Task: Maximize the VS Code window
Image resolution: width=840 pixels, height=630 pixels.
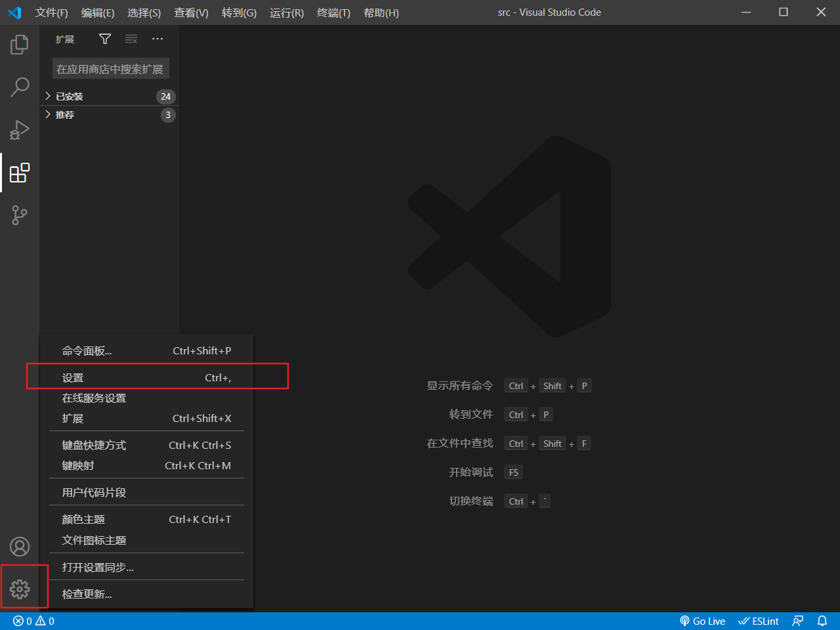Action: coord(784,12)
